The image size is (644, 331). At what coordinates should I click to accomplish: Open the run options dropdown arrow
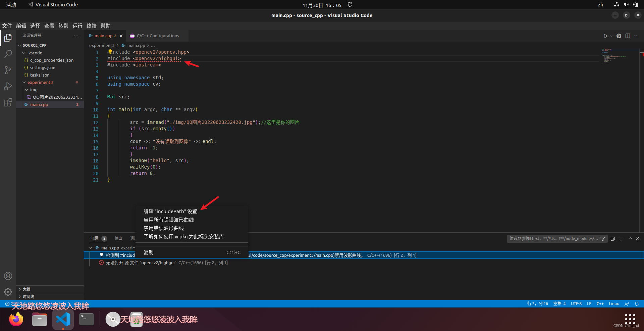pos(611,36)
